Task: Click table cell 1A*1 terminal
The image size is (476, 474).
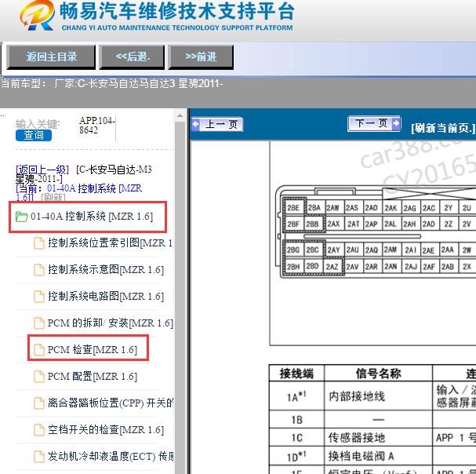Action: click(x=296, y=396)
